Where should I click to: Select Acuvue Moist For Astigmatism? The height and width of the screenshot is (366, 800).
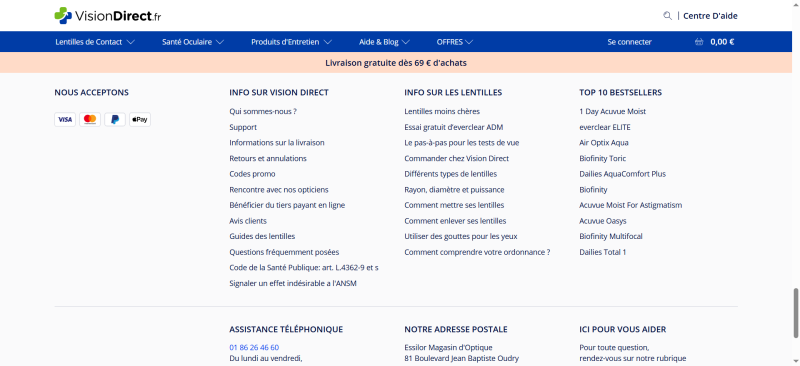tap(631, 205)
